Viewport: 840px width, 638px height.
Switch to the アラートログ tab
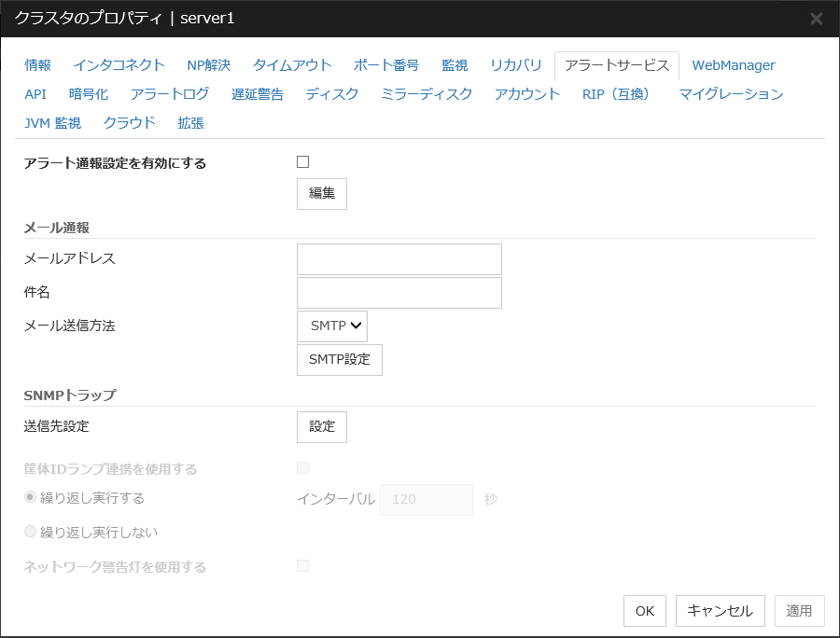pos(170,94)
